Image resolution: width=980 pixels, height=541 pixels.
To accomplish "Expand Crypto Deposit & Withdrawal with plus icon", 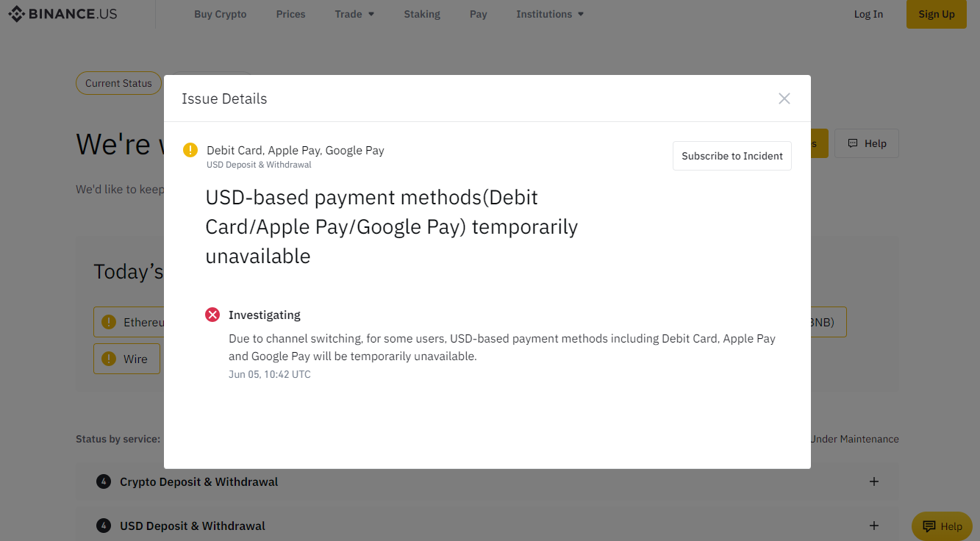I will (x=874, y=482).
